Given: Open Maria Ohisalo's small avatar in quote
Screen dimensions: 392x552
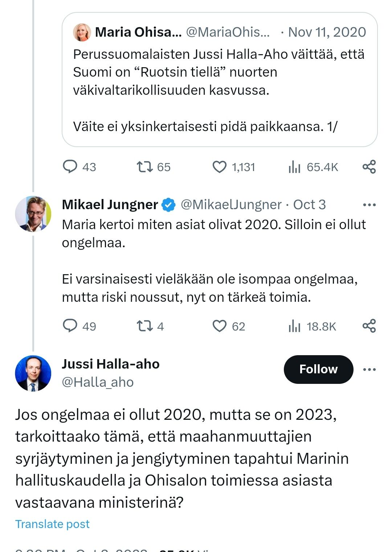Looking at the screenshot, I should click(x=82, y=32).
